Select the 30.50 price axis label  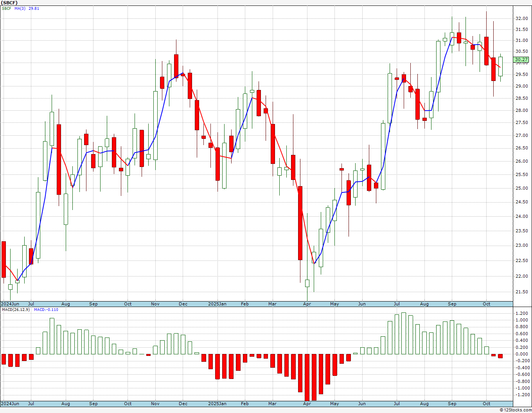pos(521,51)
